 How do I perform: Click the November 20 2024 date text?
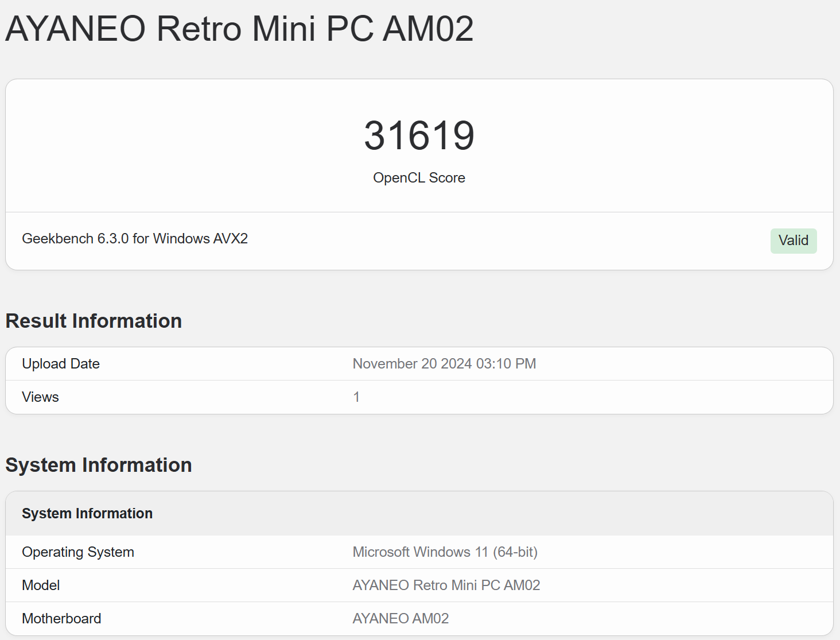(412, 364)
